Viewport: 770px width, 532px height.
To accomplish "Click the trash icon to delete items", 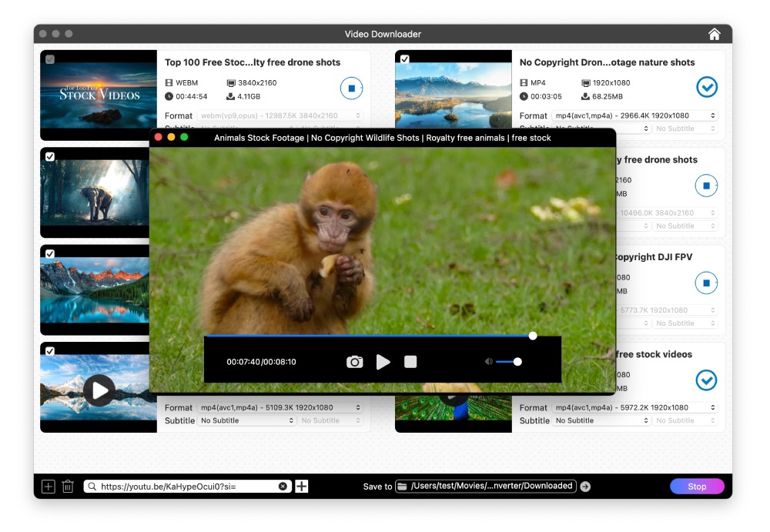I will point(68,487).
